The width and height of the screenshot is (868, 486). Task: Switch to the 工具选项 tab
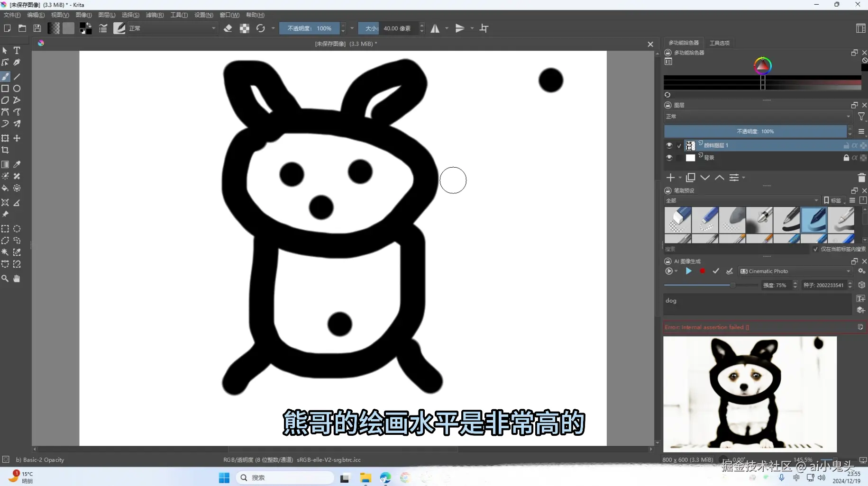point(720,43)
